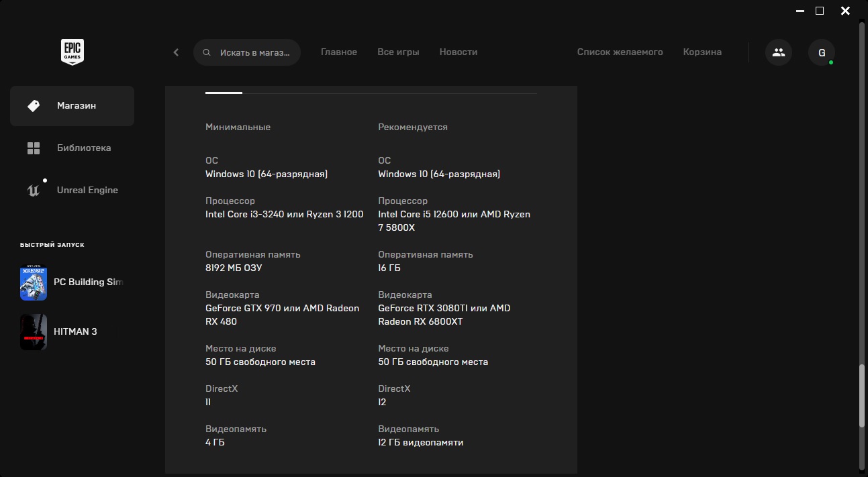Image resolution: width=868 pixels, height=477 pixels.
Task: Click 'GeForce GTX 970 или AMD Radeon' text
Action: tap(283, 309)
